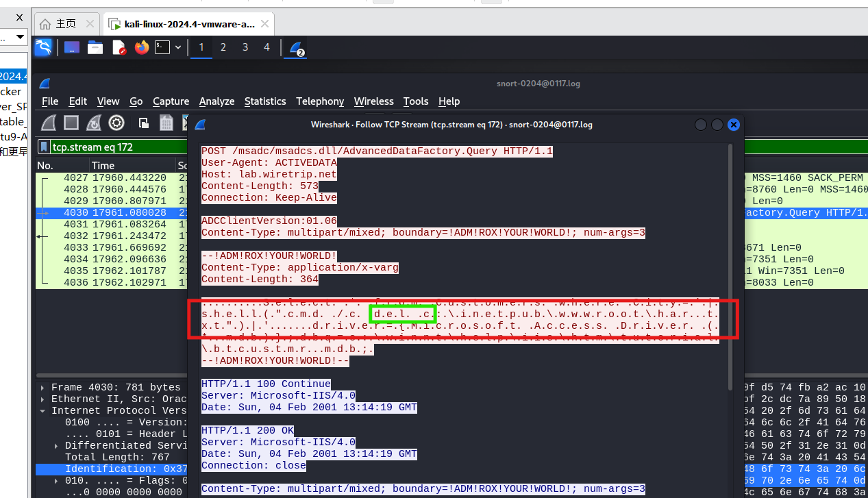The image size is (868, 498).
Task: Click the start capture shark fin icon
Action: coord(49,123)
